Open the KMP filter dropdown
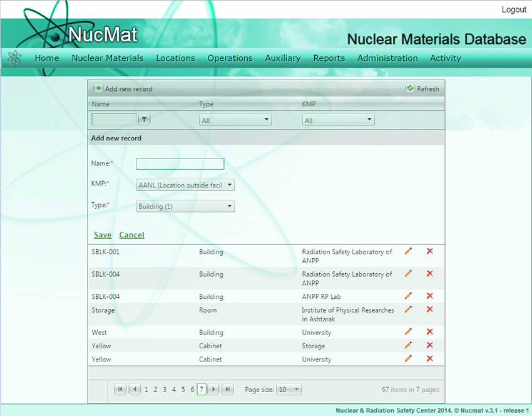The height and width of the screenshot is (416, 532). (338, 120)
